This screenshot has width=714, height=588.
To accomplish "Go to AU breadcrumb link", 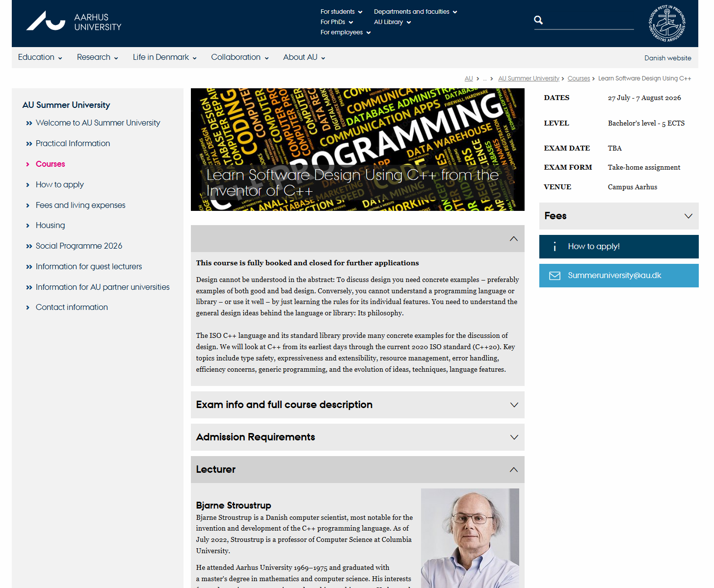I will [x=469, y=78].
